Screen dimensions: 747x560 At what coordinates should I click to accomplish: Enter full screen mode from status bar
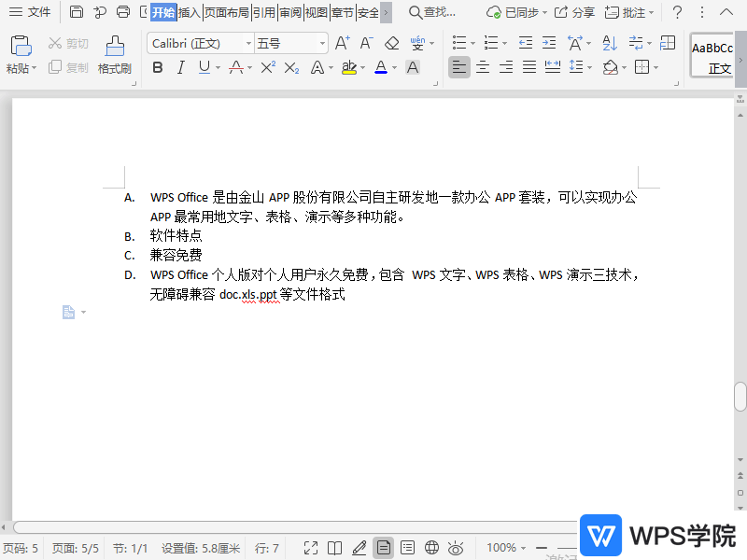[x=311, y=548]
